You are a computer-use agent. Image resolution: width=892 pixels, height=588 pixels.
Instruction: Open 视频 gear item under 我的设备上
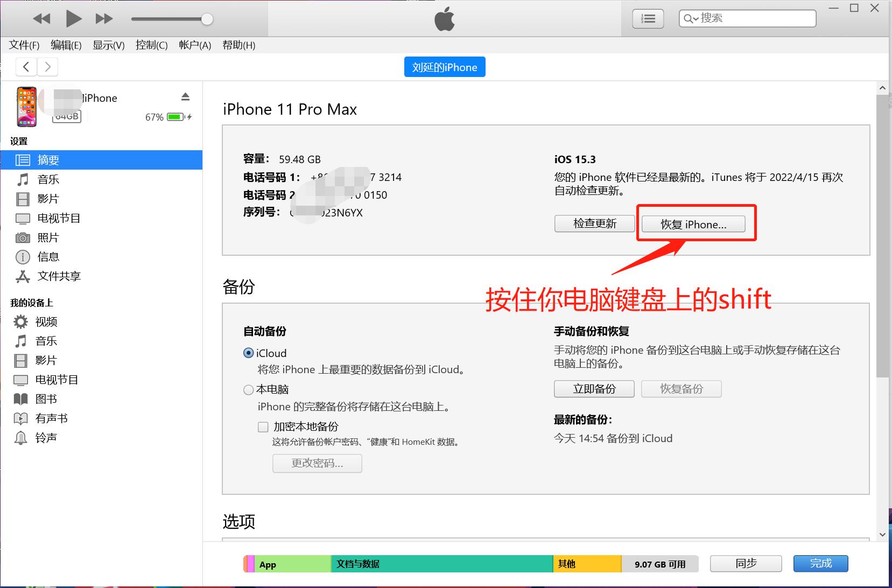pyautogui.click(x=101, y=321)
